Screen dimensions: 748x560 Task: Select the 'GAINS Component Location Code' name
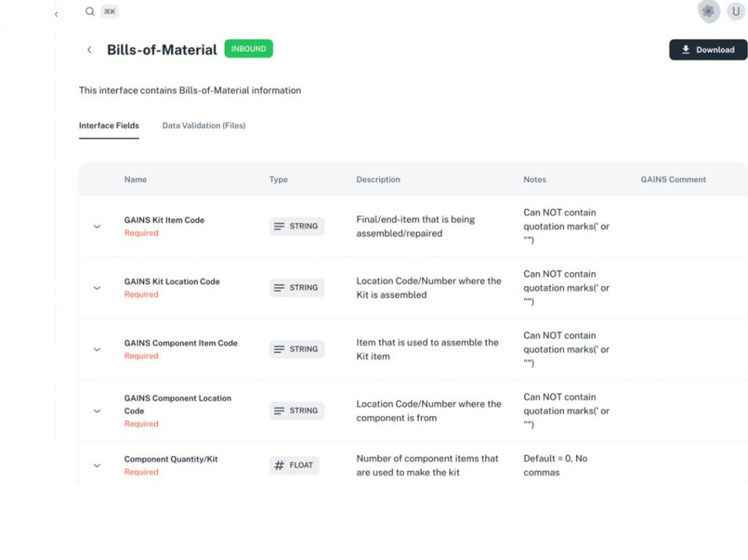click(177, 404)
